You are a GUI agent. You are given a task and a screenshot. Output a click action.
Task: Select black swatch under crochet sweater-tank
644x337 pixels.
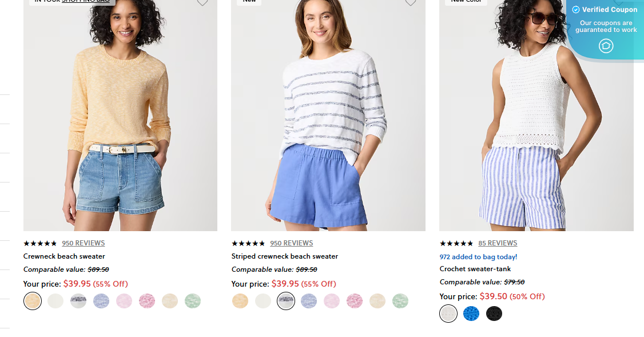click(x=494, y=314)
